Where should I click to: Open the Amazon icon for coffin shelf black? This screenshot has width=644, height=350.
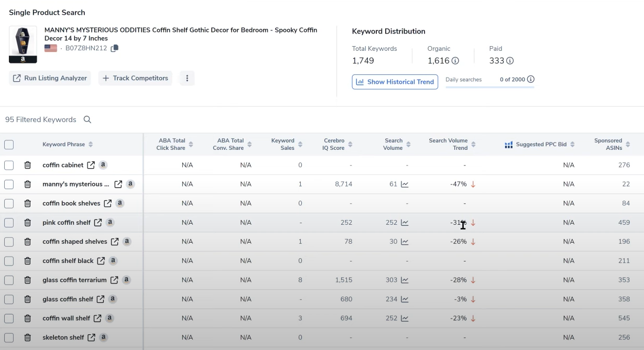click(113, 260)
